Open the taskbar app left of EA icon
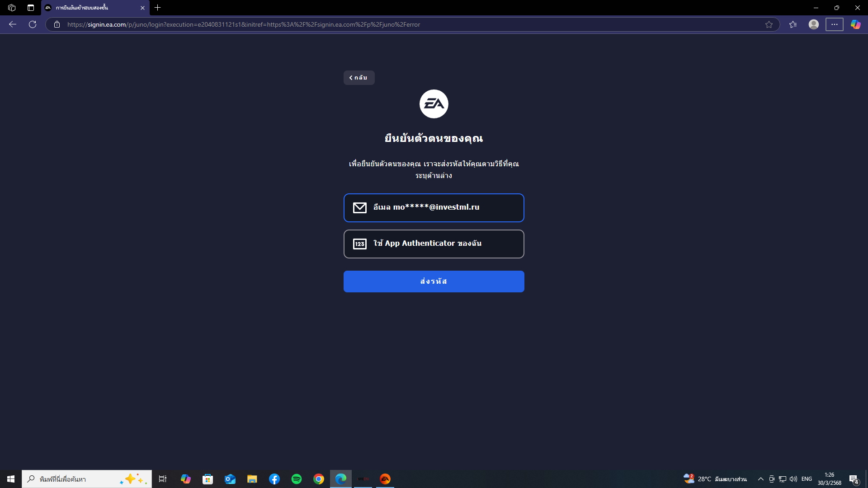The height and width of the screenshot is (488, 868). pyautogui.click(x=363, y=479)
